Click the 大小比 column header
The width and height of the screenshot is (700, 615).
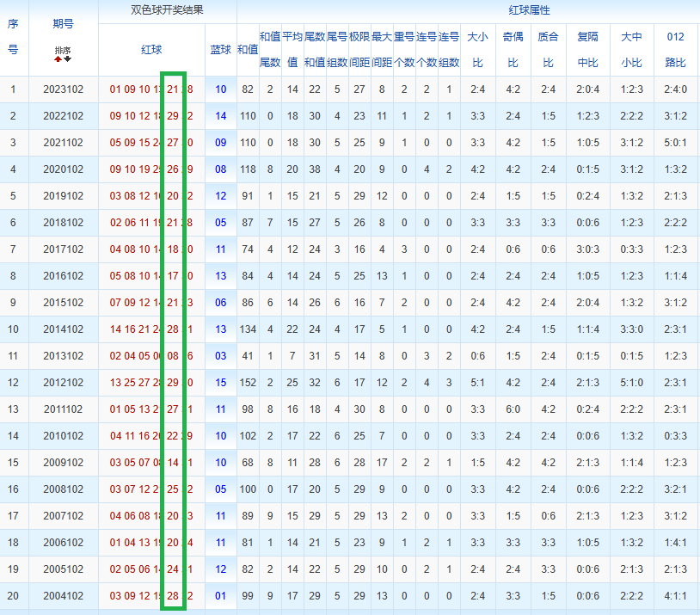pos(477,50)
